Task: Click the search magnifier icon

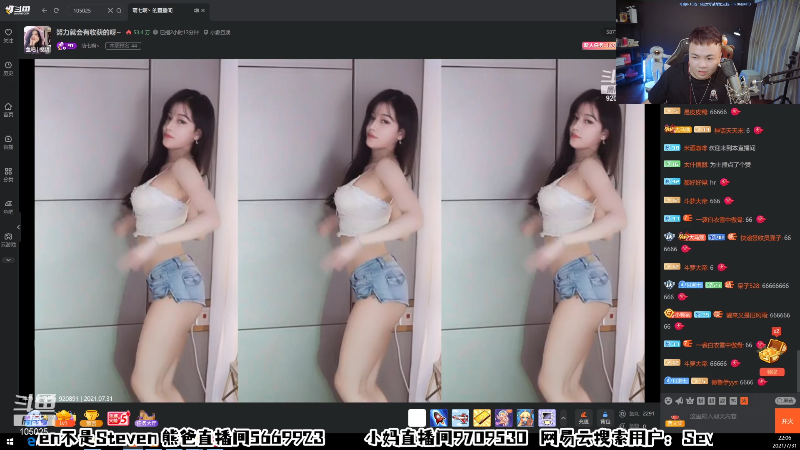Action: click(119, 10)
